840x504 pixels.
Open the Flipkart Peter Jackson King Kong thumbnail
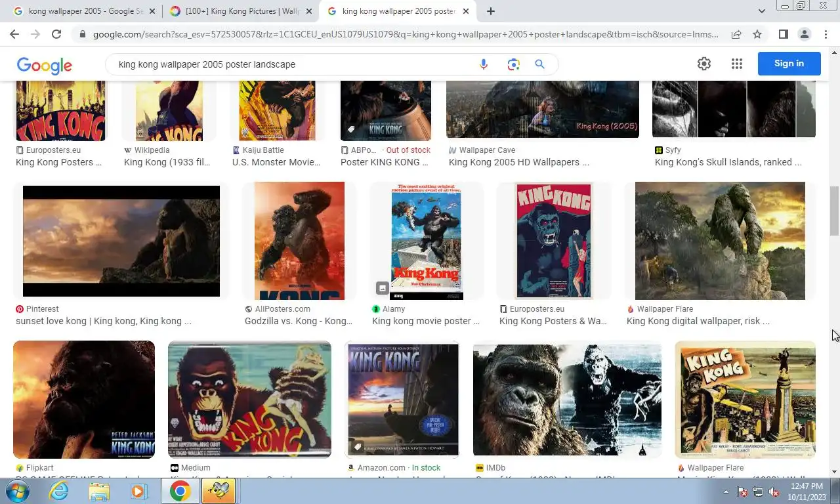[x=84, y=399]
